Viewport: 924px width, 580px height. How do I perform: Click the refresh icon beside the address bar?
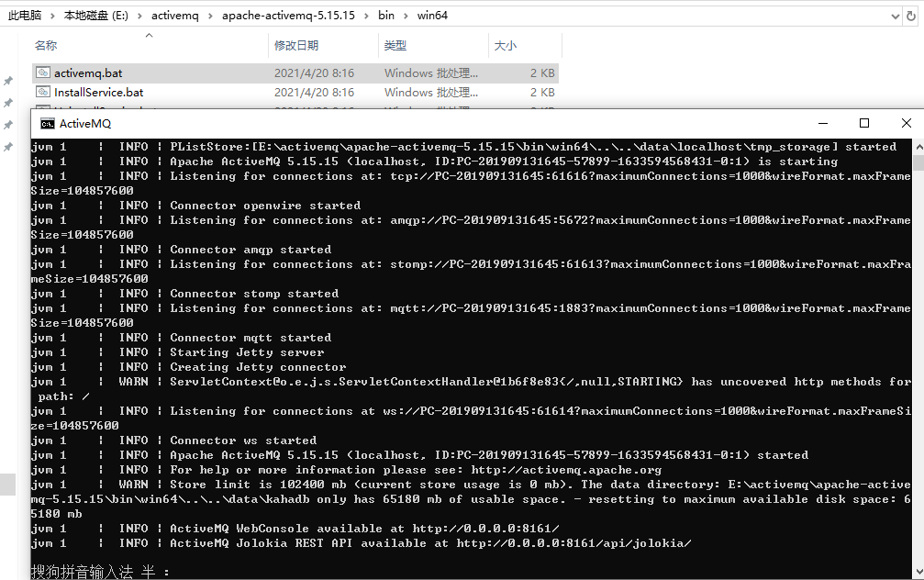910,15
